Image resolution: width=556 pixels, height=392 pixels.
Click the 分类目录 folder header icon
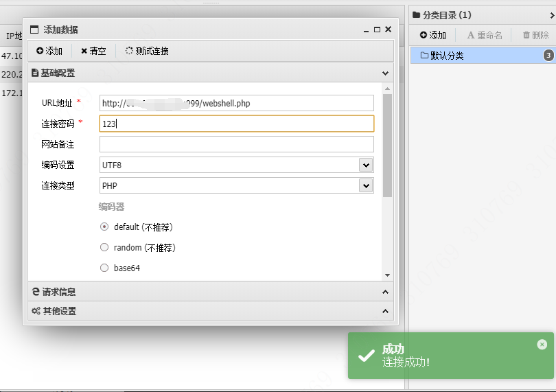point(416,15)
